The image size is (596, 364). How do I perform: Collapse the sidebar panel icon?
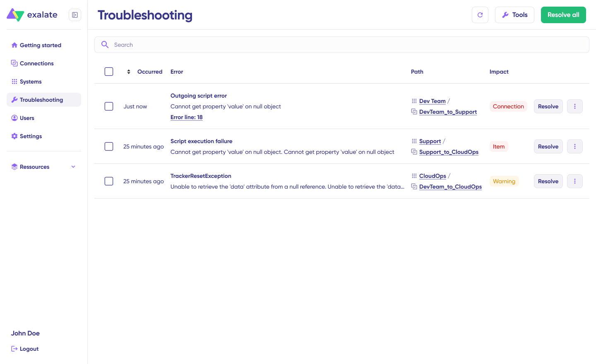click(x=75, y=15)
